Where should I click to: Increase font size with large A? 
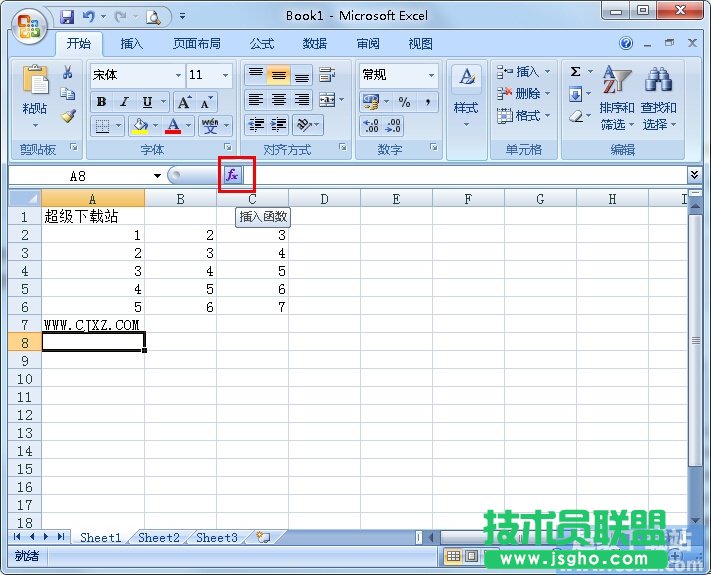click(184, 102)
